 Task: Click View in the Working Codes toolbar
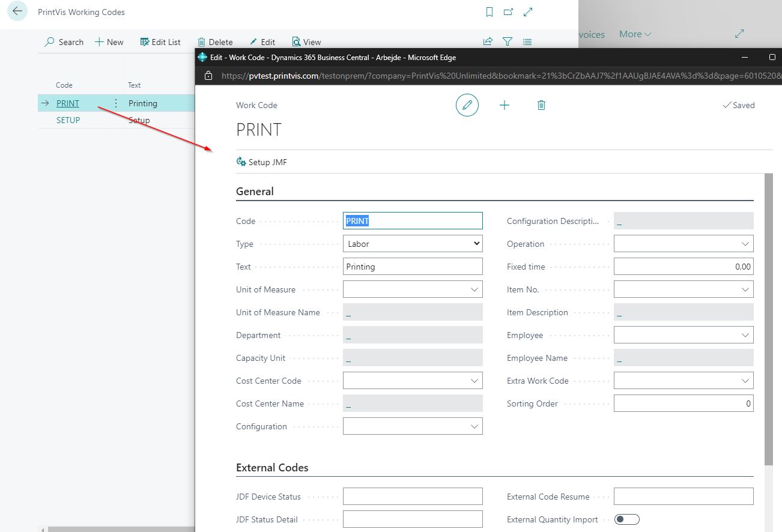pyautogui.click(x=306, y=42)
